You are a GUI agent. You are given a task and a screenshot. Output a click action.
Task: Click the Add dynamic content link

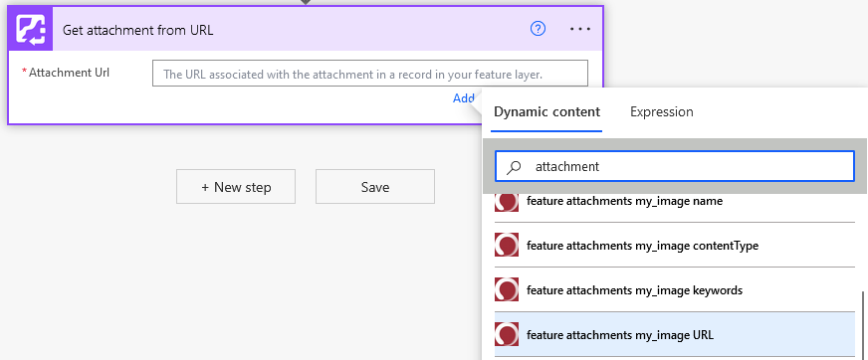click(x=464, y=98)
